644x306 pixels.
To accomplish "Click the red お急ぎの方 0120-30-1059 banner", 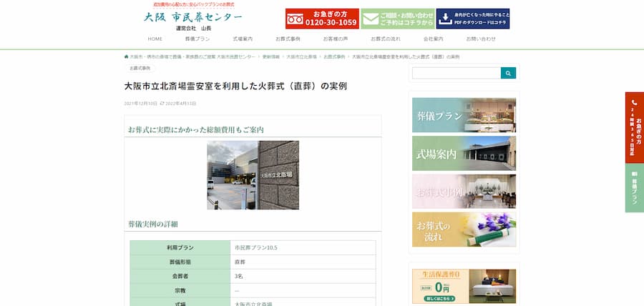I will (x=323, y=19).
